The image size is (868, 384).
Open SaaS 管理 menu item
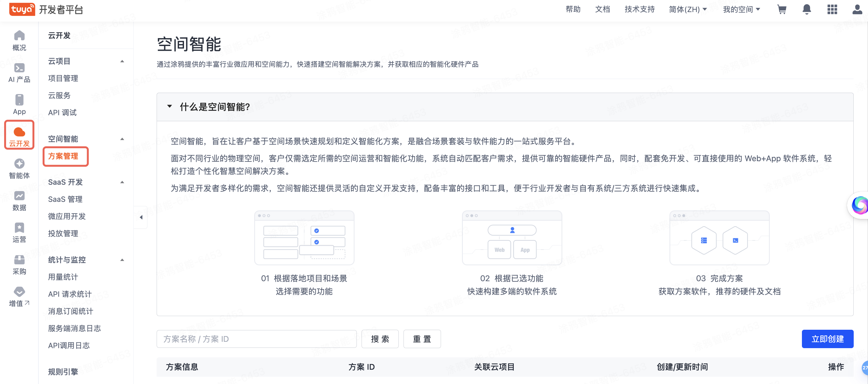[x=65, y=199]
